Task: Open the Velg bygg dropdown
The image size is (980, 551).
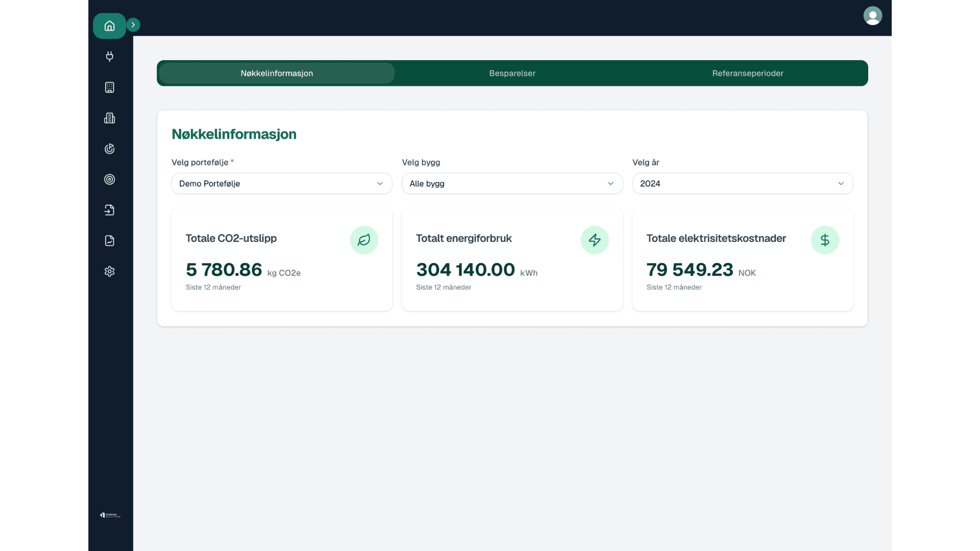Action: (x=512, y=183)
